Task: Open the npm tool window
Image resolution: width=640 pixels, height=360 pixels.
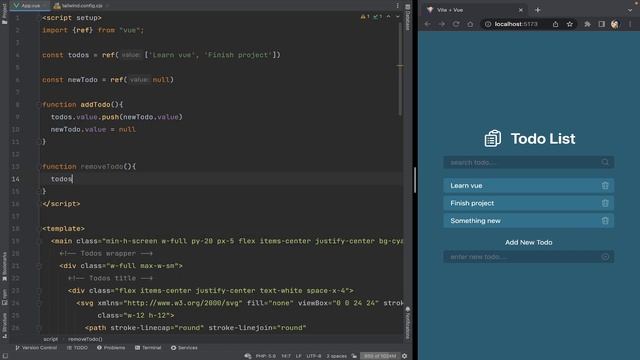Action: tap(4, 297)
